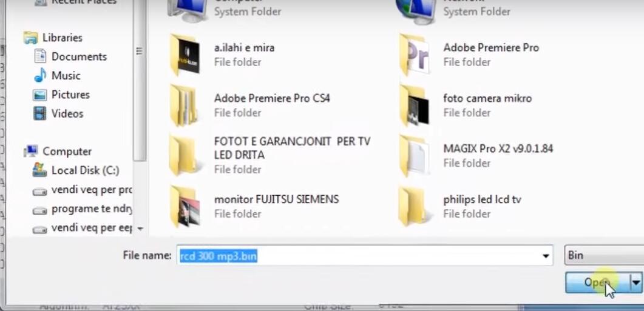This screenshot has height=311, width=644.
Task: Select Local Disk (C:) in the tree
Action: [x=86, y=170]
